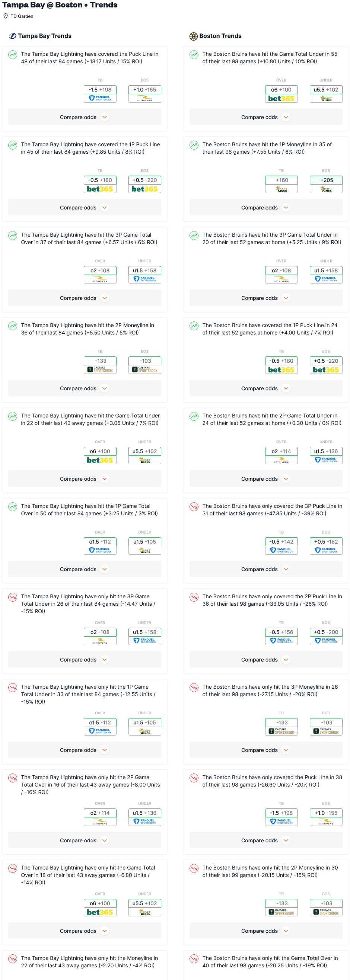
Task: Select the bet365 o6 +100 odds in the Boston Game Total Under trend
Action: 281,94
